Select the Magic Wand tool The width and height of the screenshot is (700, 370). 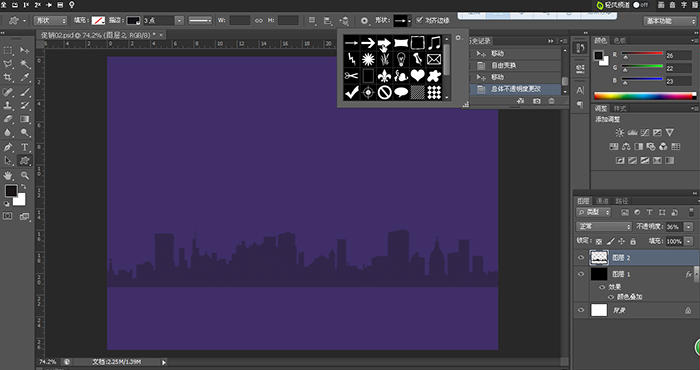[x=25, y=64]
